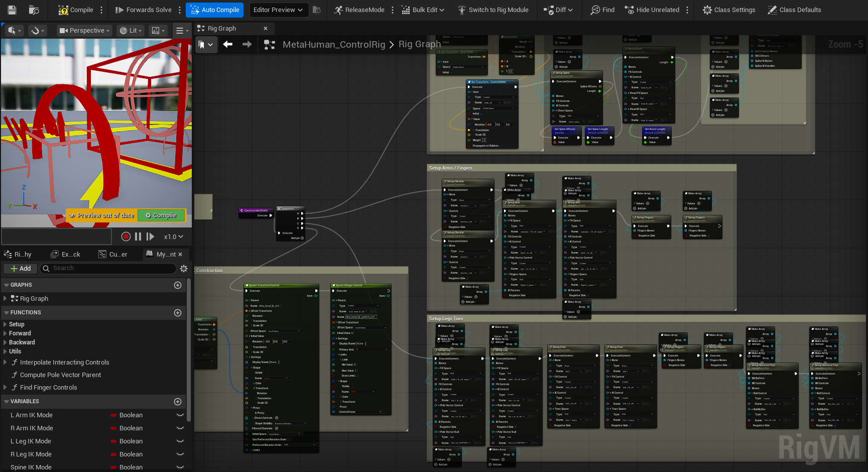Click the Find magnifier button
Image resolution: width=868 pixels, height=472 pixels.
[602, 10]
